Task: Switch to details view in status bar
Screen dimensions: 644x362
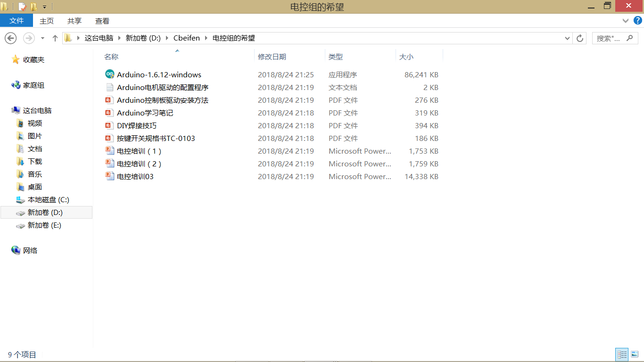Action: tap(622, 354)
